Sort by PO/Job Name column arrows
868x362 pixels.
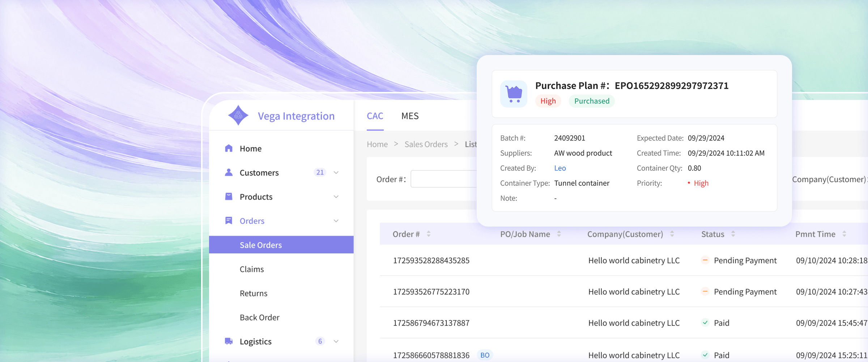[559, 234]
